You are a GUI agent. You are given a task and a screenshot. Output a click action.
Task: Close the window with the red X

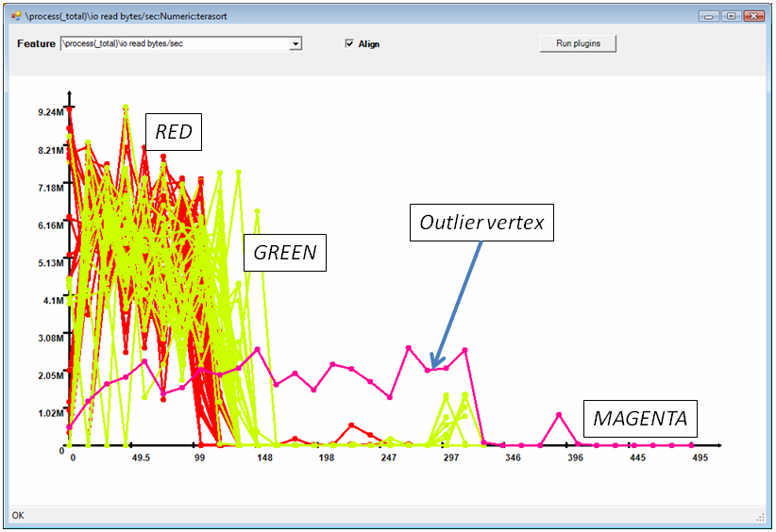point(753,16)
